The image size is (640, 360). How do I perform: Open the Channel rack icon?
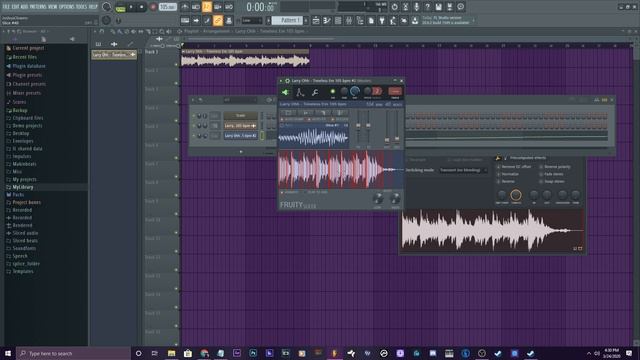(338, 20)
